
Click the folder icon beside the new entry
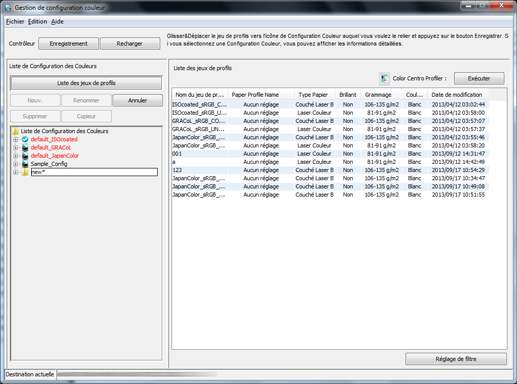25,172
